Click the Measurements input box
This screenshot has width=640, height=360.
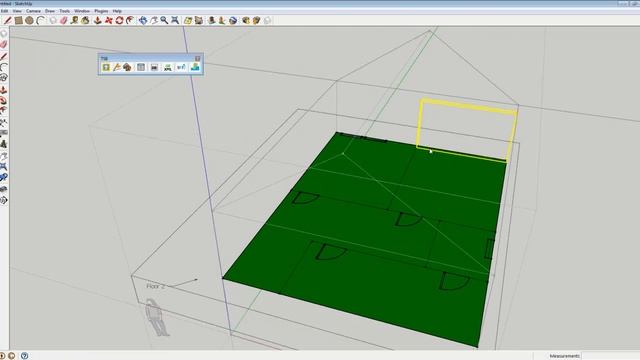610,356
